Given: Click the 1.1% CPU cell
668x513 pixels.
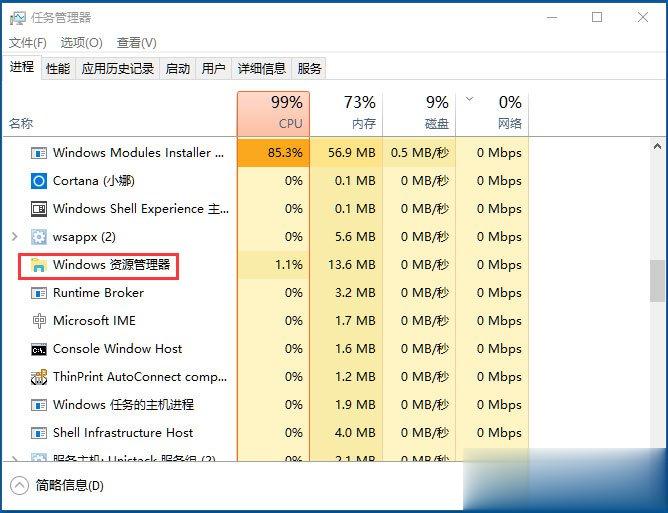Looking at the screenshot, I should [x=274, y=265].
